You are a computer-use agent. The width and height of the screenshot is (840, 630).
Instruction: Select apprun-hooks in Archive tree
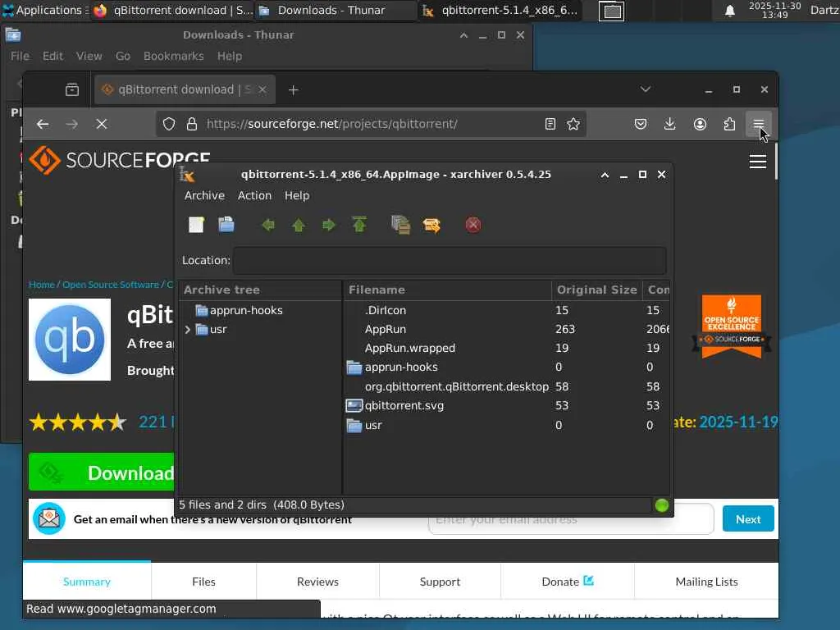click(x=246, y=310)
